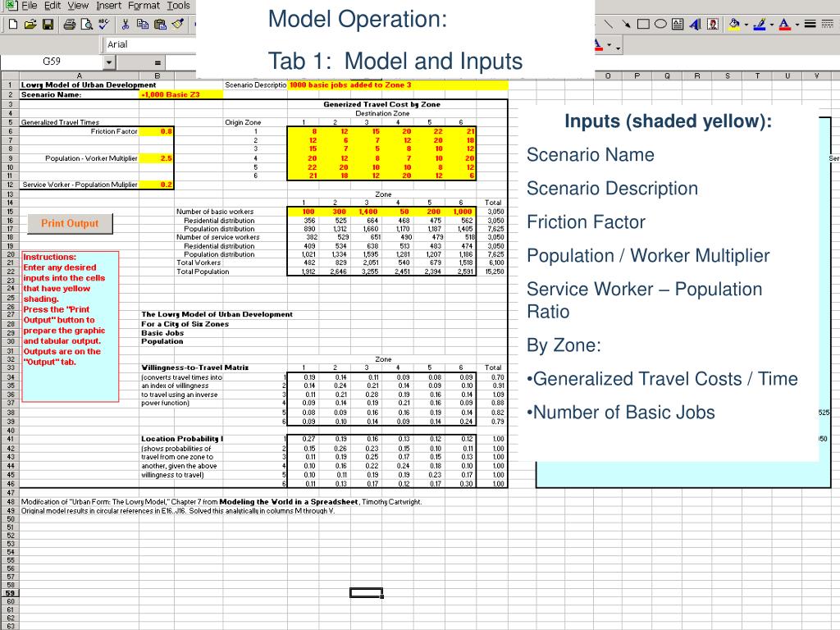840x630 pixels.
Task: Click the Print Output button
Action: coord(70,223)
